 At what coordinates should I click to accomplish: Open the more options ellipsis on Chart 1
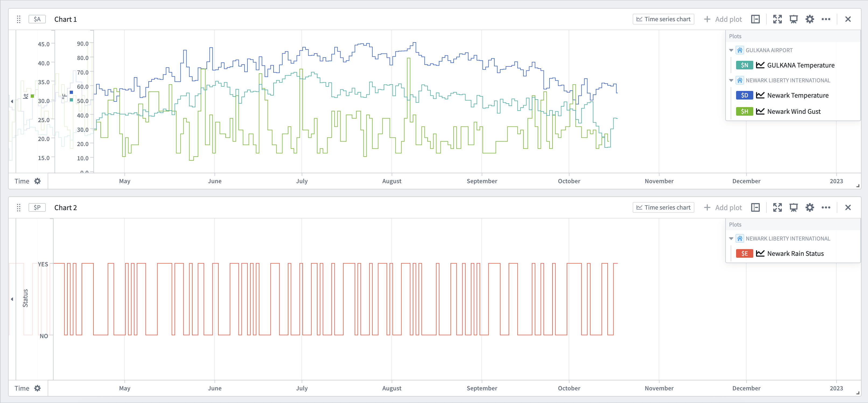(x=826, y=19)
